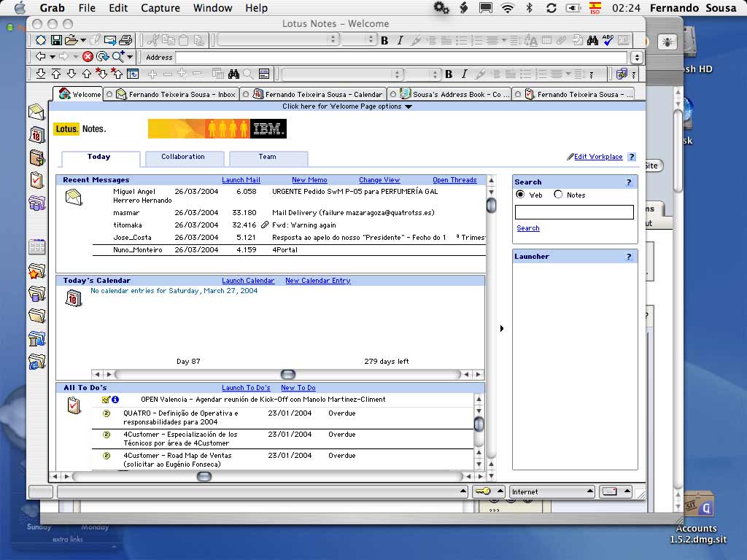This screenshot has height=560, width=747.
Task: Click the Change View link
Action: click(379, 180)
